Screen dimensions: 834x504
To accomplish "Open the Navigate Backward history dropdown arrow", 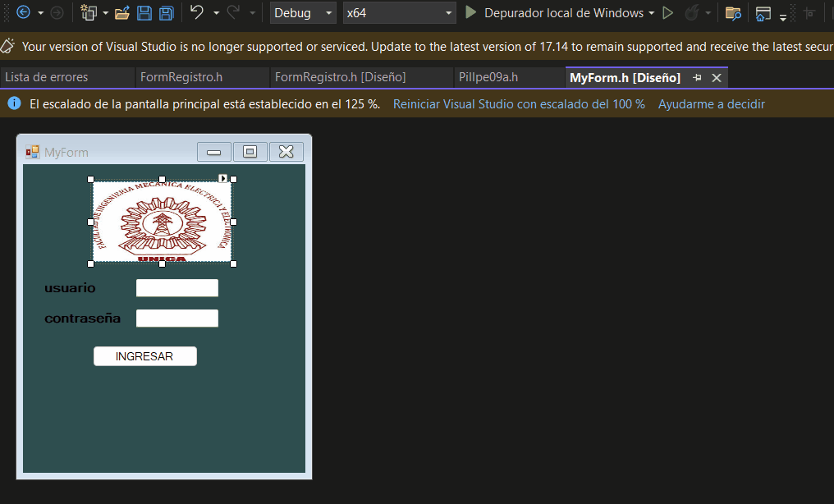I will [x=40, y=13].
